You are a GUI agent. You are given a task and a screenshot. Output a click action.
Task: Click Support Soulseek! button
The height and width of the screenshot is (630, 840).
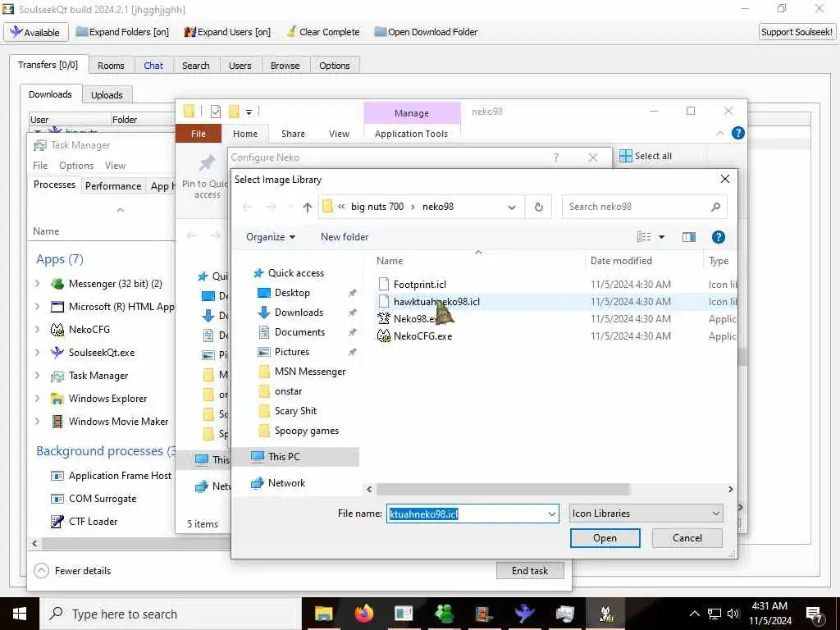pyautogui.click(x=797, y=32)
